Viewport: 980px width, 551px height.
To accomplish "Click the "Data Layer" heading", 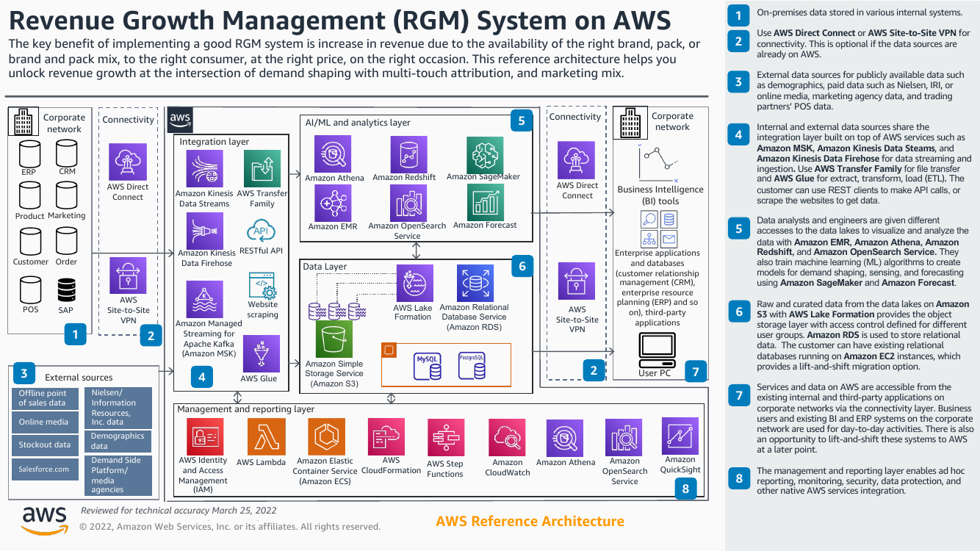I will pos(325,267).
